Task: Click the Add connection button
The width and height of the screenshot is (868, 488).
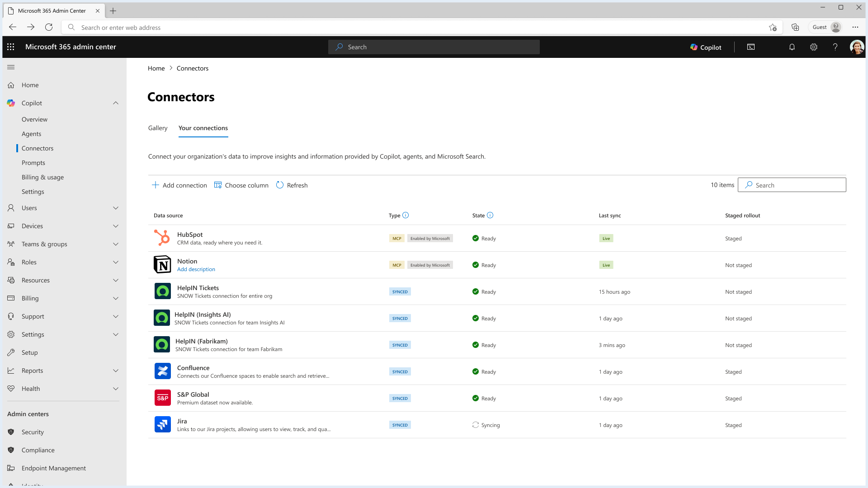Action: coord(179,185)
